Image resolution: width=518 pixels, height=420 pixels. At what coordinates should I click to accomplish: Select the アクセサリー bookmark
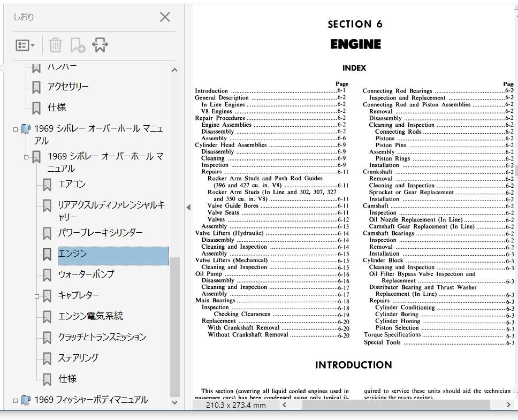click(68, 87)
